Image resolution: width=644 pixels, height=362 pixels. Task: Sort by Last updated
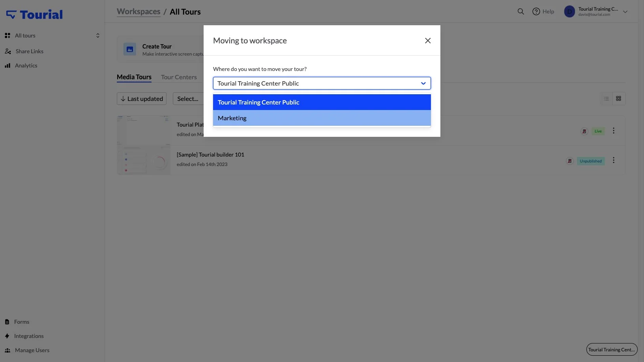tap(142, 99)
